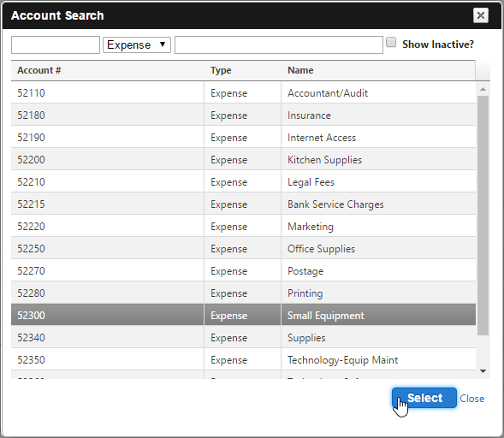Viewport: 504px width, 438px height.
Task: Close dialog with the X icon
Action: pyautogui.click(x=481, y=15)
